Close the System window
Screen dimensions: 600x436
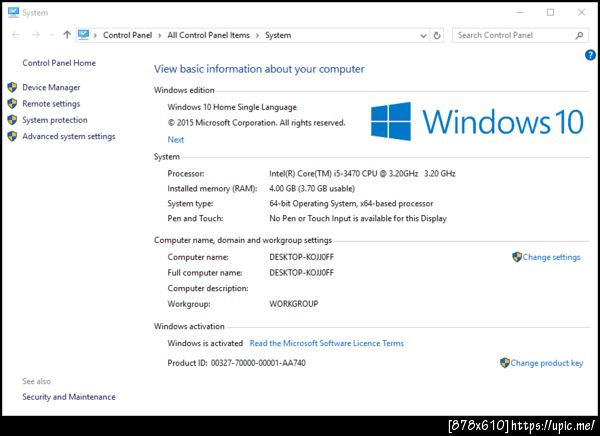[x=581, y=13]
